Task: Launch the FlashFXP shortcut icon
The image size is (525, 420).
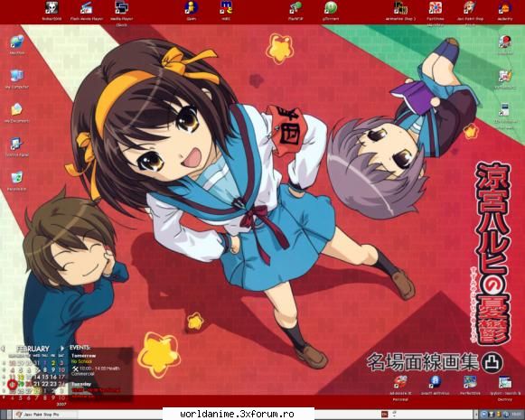Action: click(295, 8)
